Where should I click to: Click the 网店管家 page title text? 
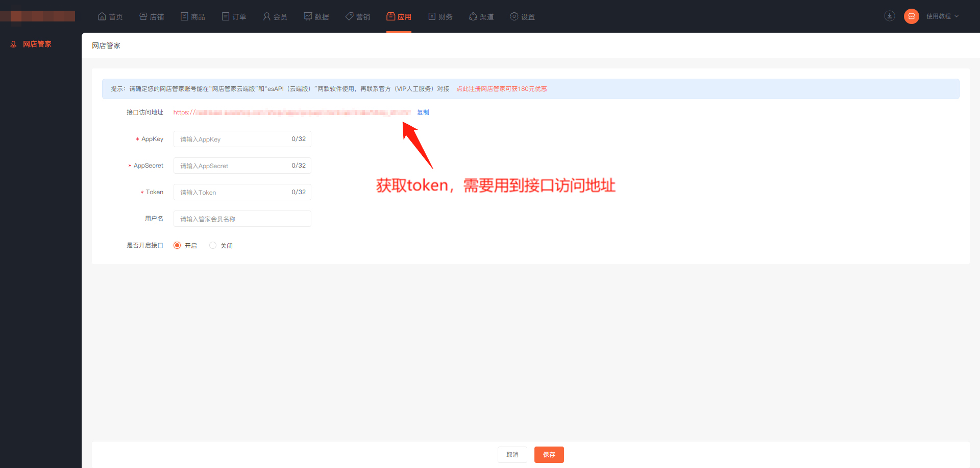pyautogui.click(x=106, y=45)
